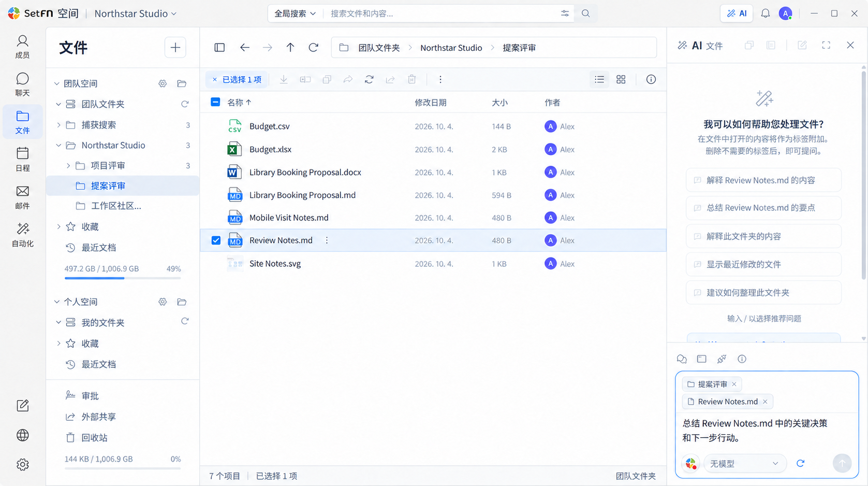Collapse the 个人空间 section
This screenshot has width=868, height=486.
click(57, 302)
